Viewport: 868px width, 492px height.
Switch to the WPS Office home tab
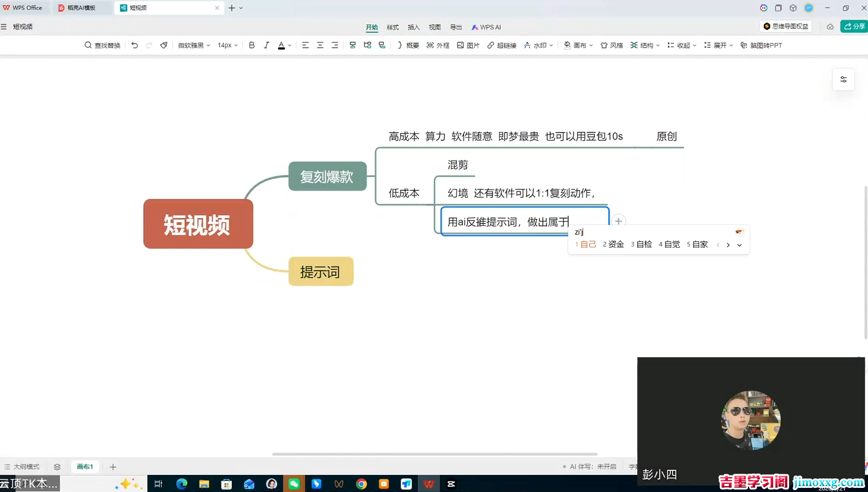pyautogui.click(x=22, y=8)
